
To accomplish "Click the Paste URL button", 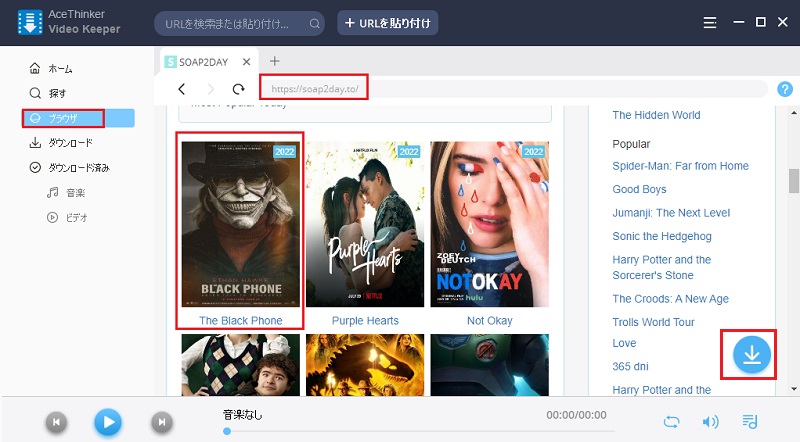I will [x=388, y=23].
